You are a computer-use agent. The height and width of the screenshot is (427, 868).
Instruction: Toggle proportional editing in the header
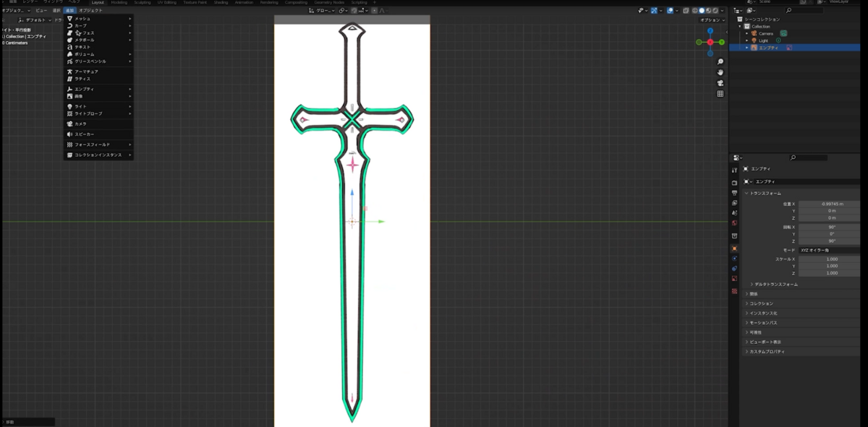pos(374,11)
